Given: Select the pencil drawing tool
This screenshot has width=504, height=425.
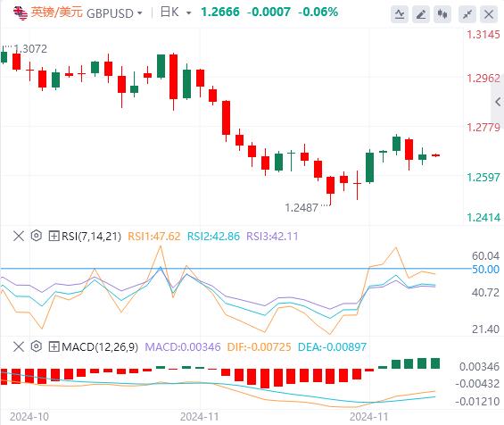Looking at the screenshot, I should pos(421,14).
